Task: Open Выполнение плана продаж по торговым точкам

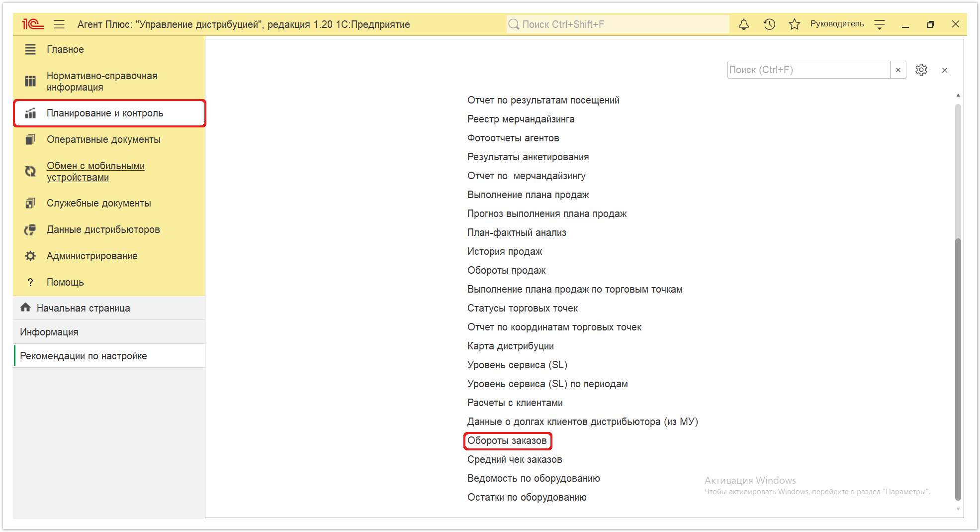Action: click(574, 289)
